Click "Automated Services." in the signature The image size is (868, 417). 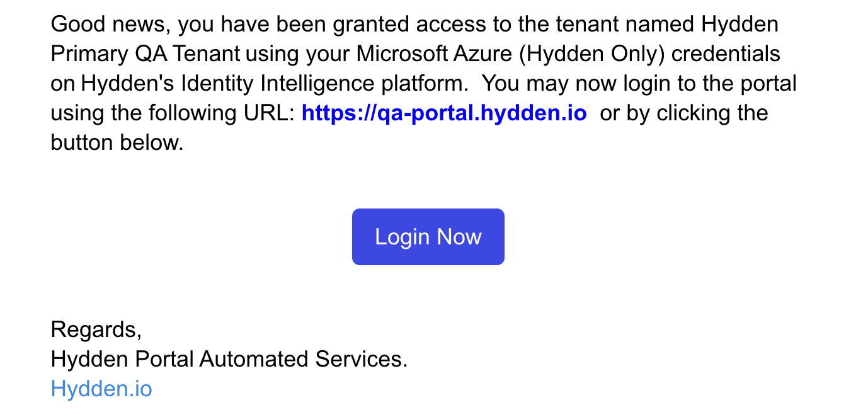(x=304, y=359)
